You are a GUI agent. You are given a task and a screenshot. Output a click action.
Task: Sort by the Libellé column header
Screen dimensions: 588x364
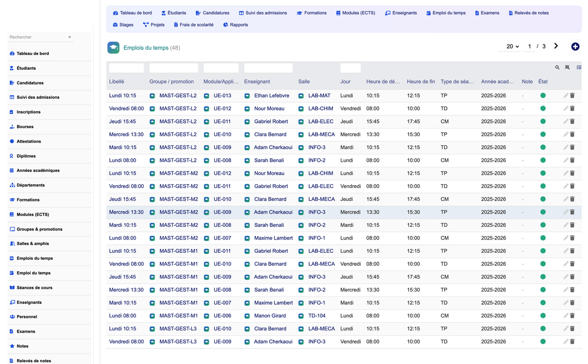[117, 82]
